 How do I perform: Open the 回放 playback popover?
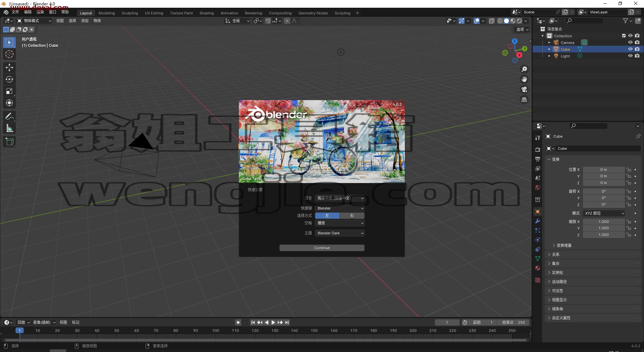tap(23, 322)
